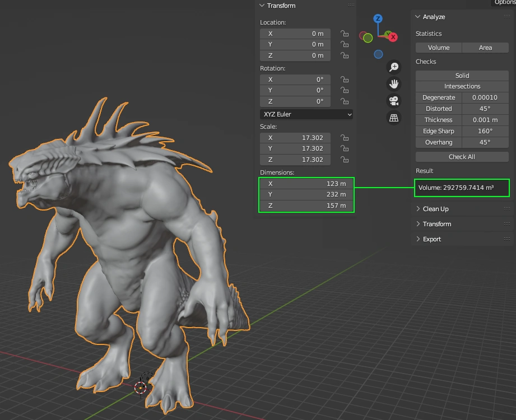
Task: Run the Degenerate check
Action: click(439, 97)
